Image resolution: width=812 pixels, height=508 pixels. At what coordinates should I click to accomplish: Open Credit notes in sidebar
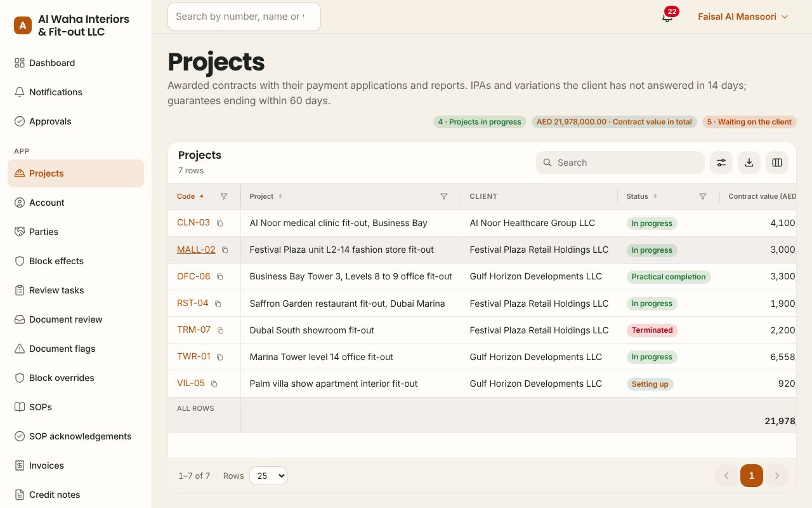click(76, 495)
